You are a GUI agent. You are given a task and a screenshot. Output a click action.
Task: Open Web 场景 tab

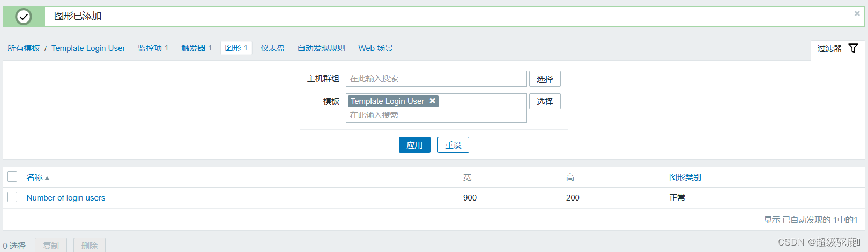click(x=375, y=48)
